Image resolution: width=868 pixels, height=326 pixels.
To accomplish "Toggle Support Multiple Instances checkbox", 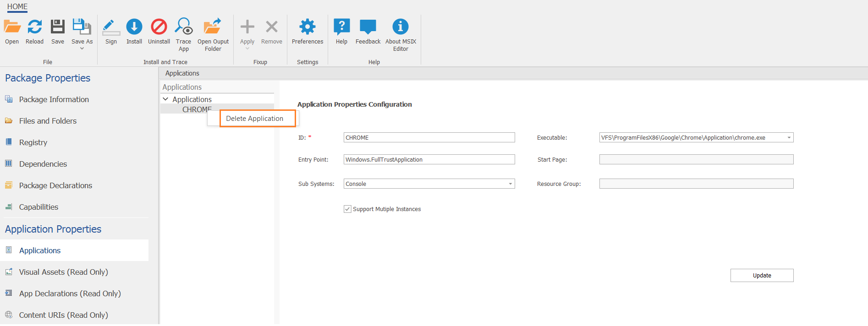I will click(347, 209).
